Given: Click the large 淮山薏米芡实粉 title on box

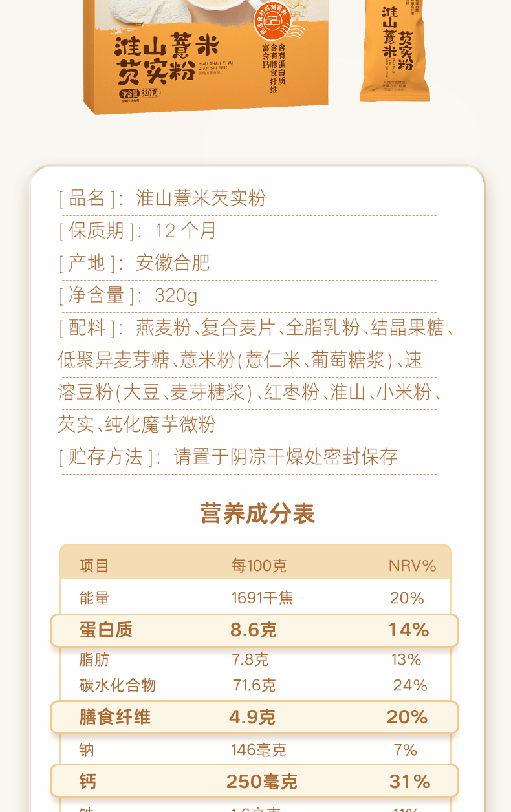Looking at the screenshot, I should pyautogui.click(x=167, y=59).
